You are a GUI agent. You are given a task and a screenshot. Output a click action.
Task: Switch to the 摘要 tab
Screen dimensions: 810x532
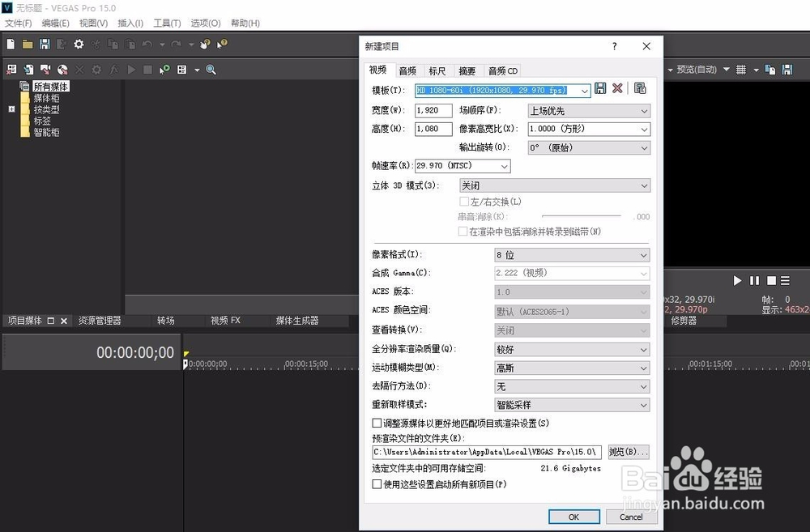pyautogui.click(x=467, y=70)
